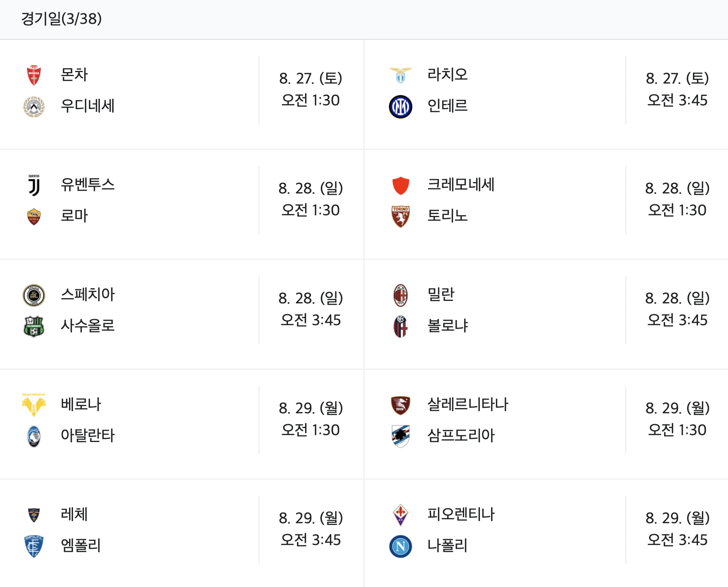Image resolution: width=728 pixels, height=587 pixels.
Task: Select the Lazio eagle badge
Action: pos(400,75)
